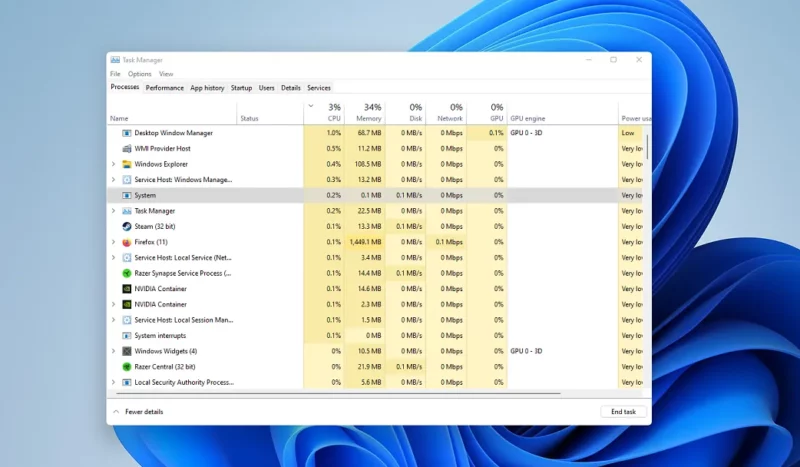Click the 'Low' power usage cell
800x467 pixels.
632,133
